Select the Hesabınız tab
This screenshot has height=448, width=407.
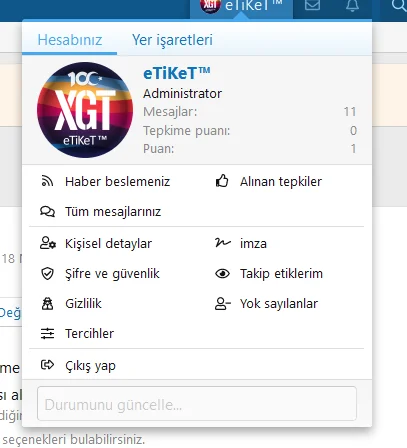click(70, 40)
